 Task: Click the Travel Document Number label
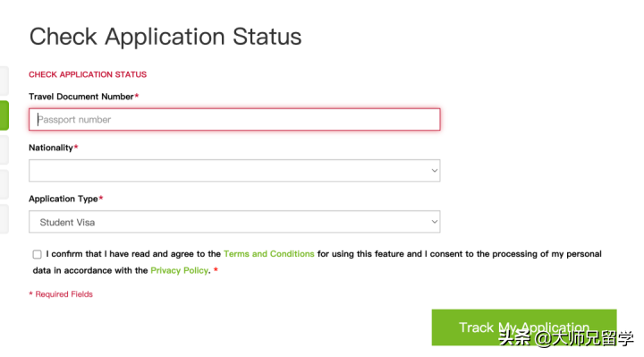(x=80, y=97)
